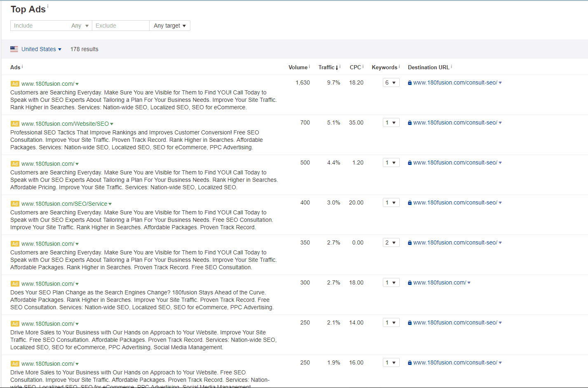The height and width of the screenshot is (388, 588).
Task: Expand the keywords dropdown showing 6
Action: [391, 82]
